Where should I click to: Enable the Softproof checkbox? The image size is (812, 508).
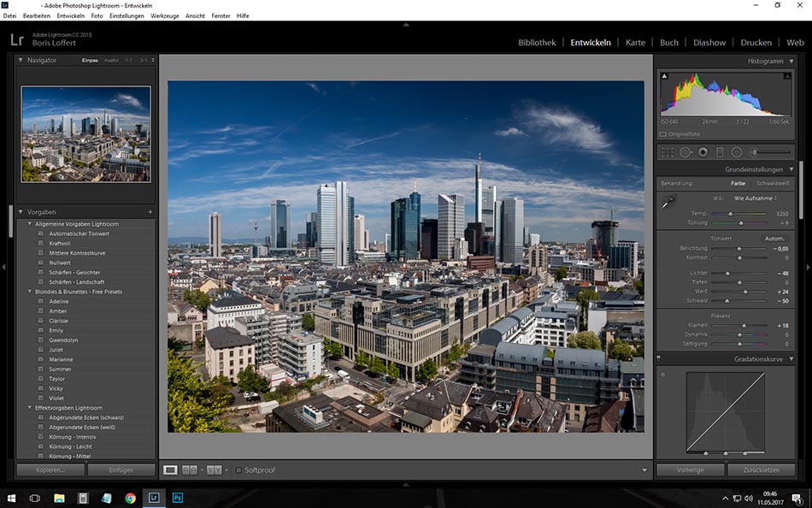coord(238,470)
